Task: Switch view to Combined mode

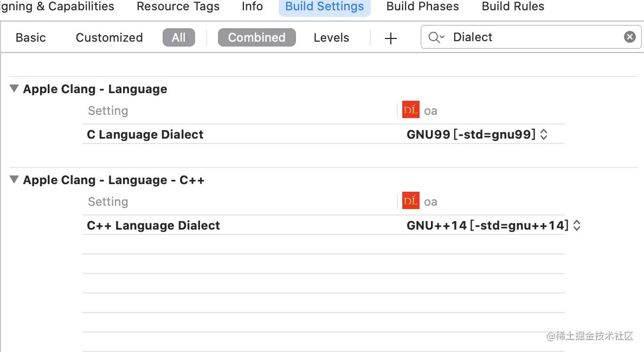Action: pos(256,37)
